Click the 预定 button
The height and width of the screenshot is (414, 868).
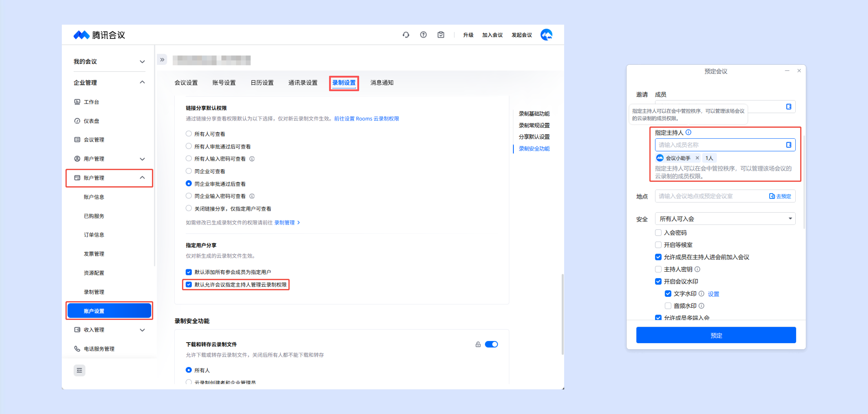click(x=716, y=335)
